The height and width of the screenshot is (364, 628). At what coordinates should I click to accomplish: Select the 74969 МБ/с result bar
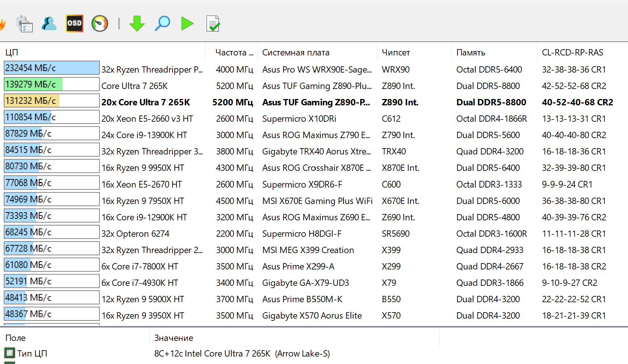tap(51, 199)
